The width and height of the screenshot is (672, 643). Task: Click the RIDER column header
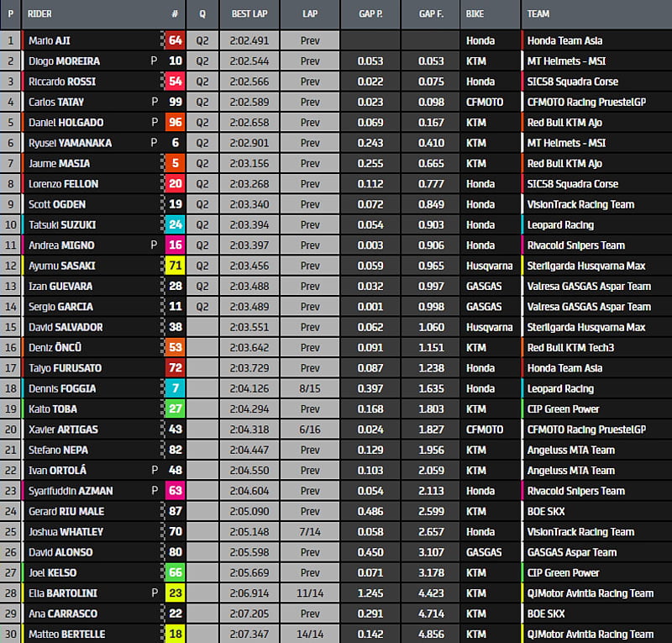click(40, 14)
